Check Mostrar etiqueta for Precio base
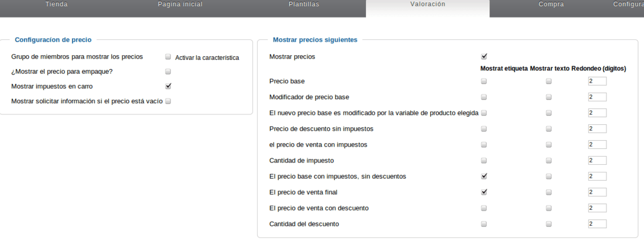Screen dimensions: 644x241 pos(484,82)
